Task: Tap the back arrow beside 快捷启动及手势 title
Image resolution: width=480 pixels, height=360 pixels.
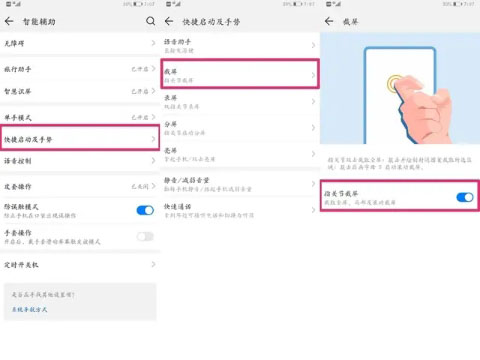Action: pyautogui.click(x=169, y=21)
